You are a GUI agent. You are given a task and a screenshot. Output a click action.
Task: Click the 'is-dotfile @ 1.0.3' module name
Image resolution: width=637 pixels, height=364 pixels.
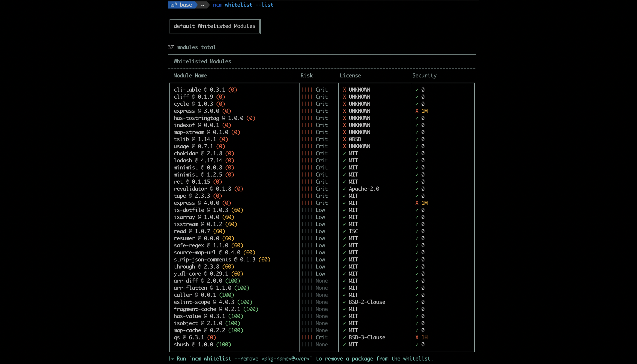(x=201, y=210)
